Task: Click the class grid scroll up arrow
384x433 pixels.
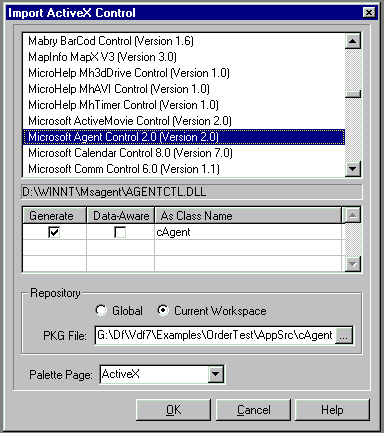Action: point(353,215)
